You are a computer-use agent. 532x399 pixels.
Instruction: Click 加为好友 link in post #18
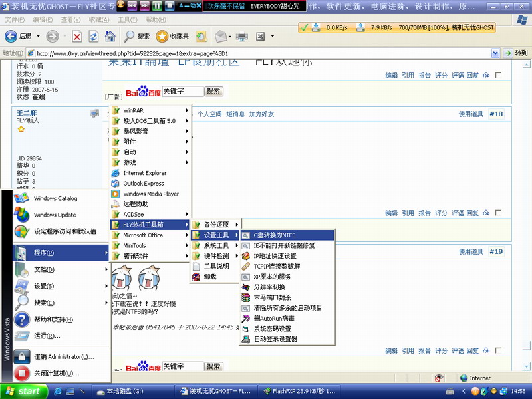(261, 114)
